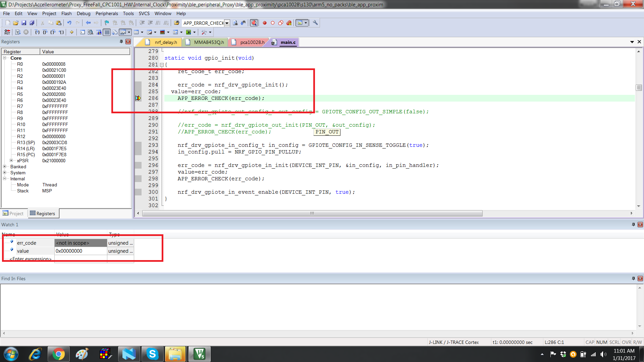Run to cursor line
The width and height of the screenshot is (644, 362).
[x=61, y=32]
